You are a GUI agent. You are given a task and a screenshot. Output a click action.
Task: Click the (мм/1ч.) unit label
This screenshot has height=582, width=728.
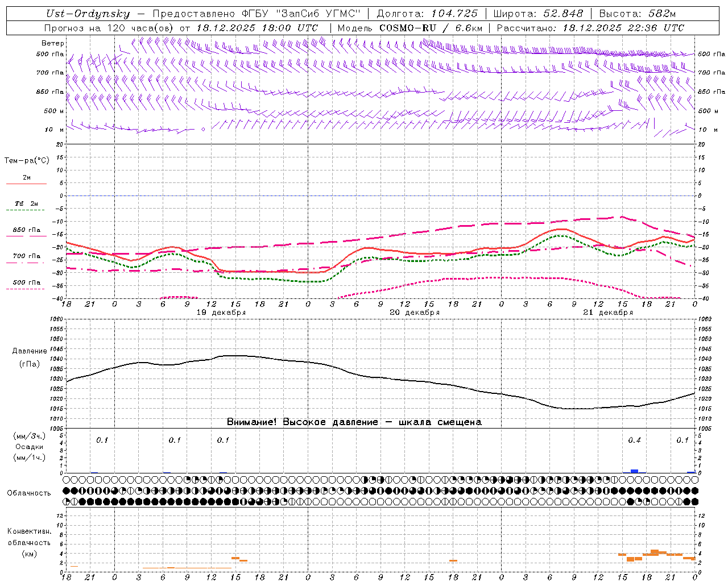pyautogui.click(x=29, y=458)
